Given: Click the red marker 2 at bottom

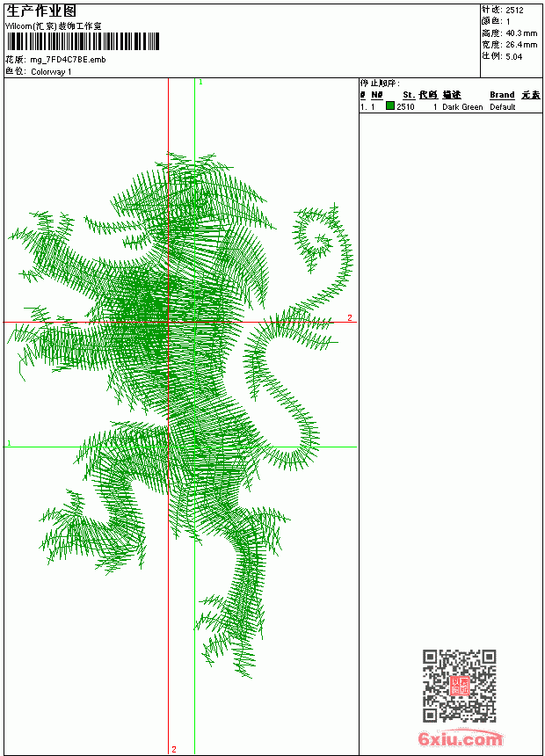Looking at the screenshot, I should point(174,749).
